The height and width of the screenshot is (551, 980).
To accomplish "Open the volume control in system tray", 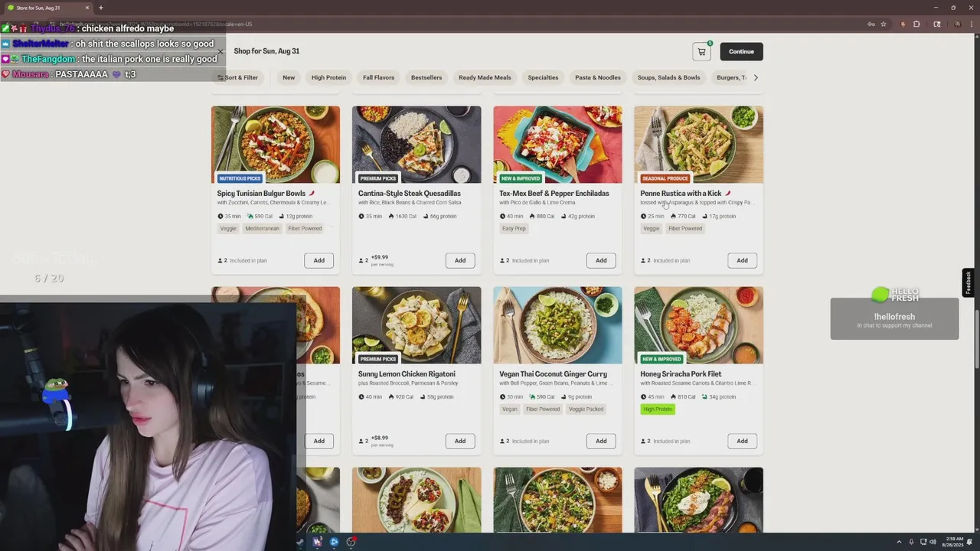I will click(x=932, y=542).
